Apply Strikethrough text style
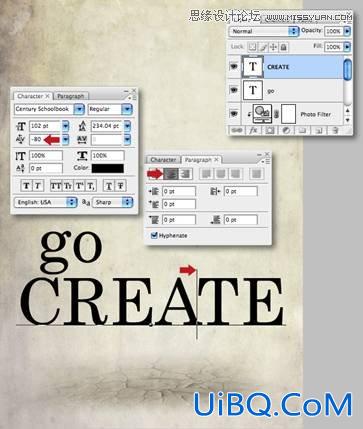Screen dimensions: 363x429 point(120,186)
